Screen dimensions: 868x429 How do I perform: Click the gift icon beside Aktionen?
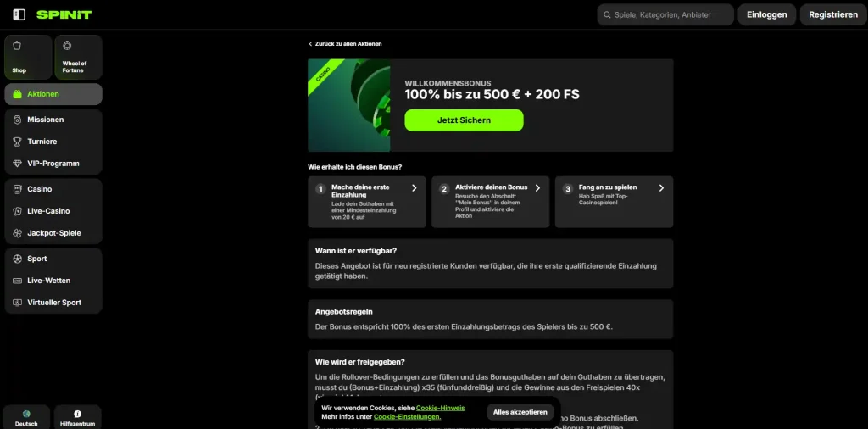pos(17,94)
